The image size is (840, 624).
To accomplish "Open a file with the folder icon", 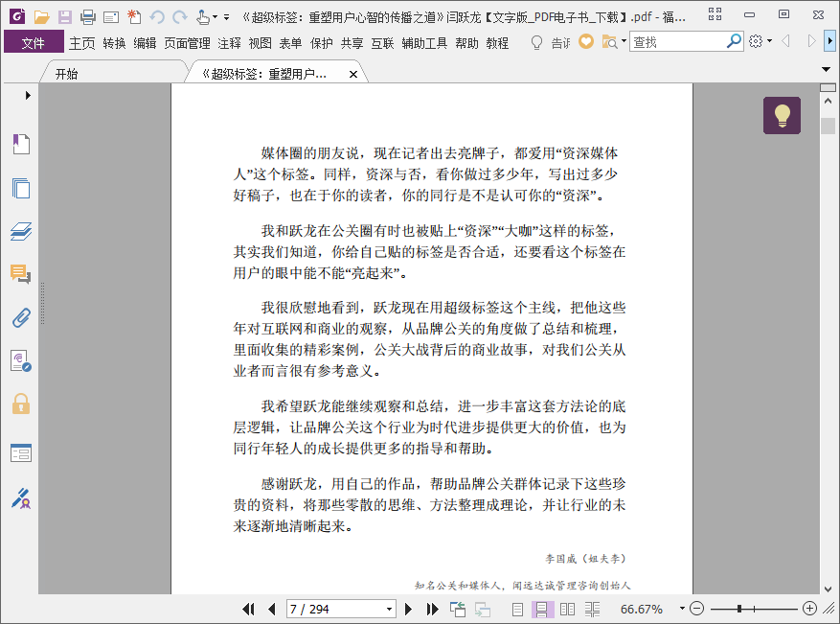I will pyautogui.click(x=41, y=17).
